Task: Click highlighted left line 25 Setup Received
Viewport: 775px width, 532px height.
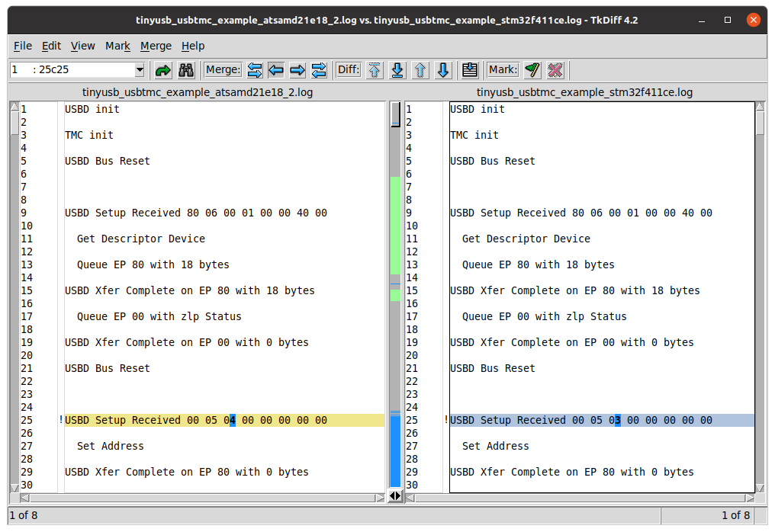Action: pyautogui.click(x=224, y=421)
